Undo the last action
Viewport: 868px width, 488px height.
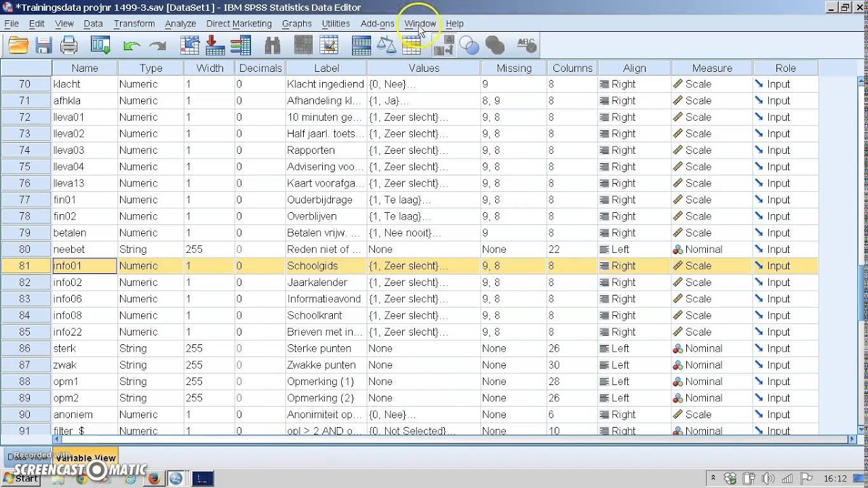pyautogui.click(x=132, y=45)
